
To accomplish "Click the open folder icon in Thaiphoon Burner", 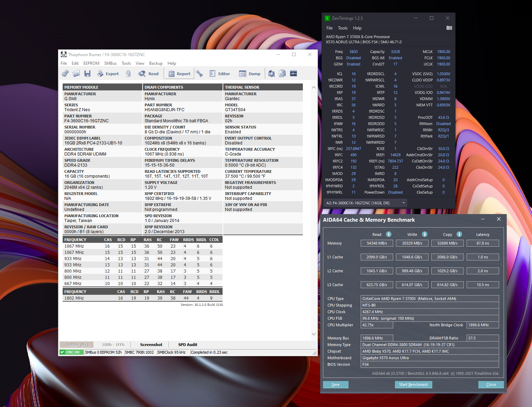I will [x=76, y=73].
